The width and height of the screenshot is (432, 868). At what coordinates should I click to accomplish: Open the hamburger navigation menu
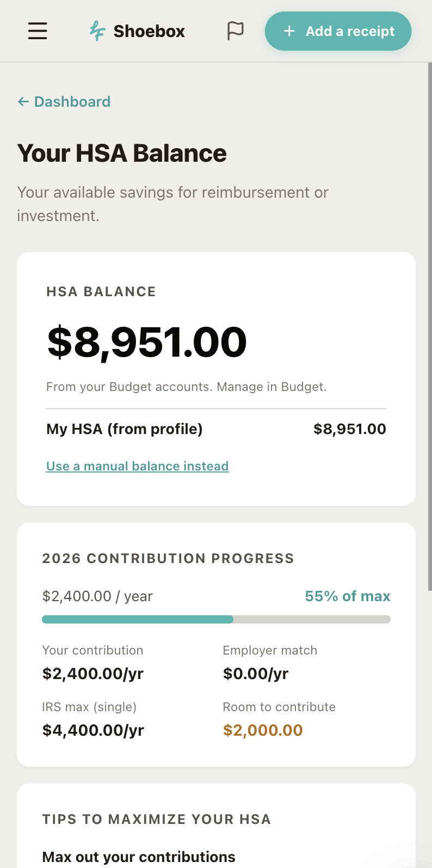(38, 31)
